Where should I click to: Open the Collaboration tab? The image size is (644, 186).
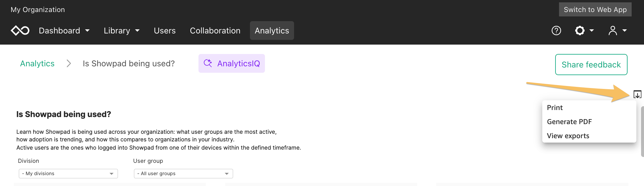click(215, 31)
